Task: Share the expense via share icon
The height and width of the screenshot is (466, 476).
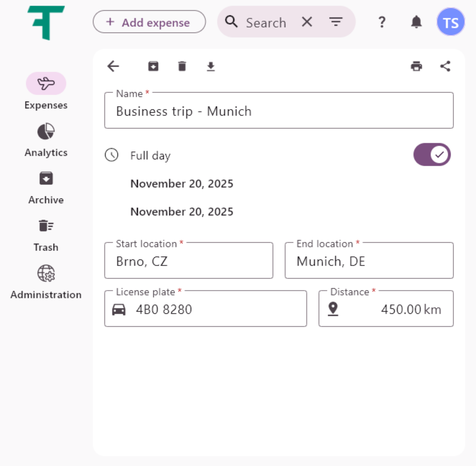Action: (x=445, y=66)
